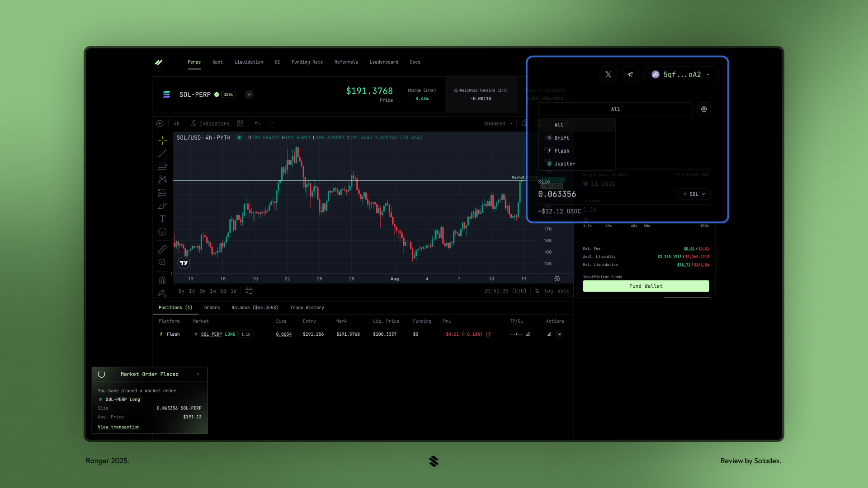Open the SOL size unit dropdown

[x=694, y=194]
